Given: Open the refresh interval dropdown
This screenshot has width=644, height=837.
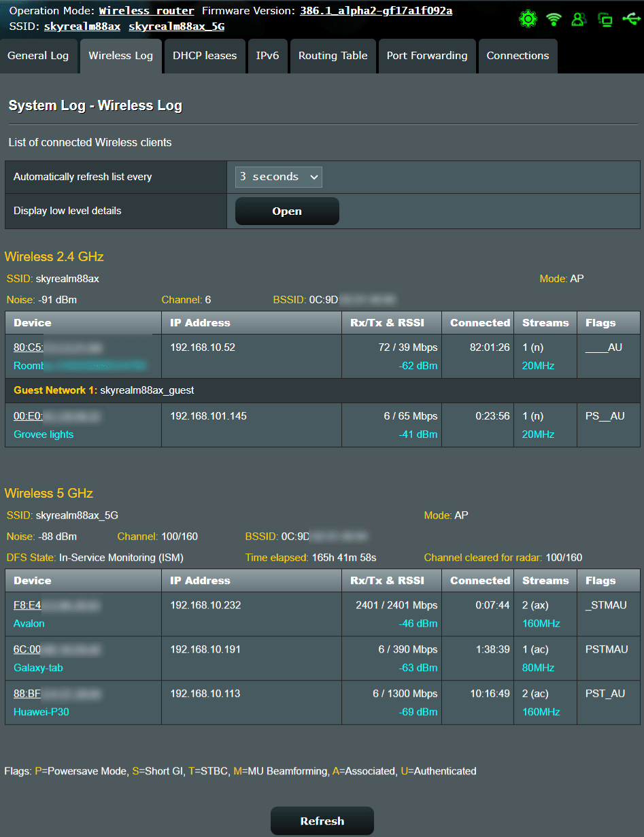Looking at the screenshot, I should pos(278,176).
